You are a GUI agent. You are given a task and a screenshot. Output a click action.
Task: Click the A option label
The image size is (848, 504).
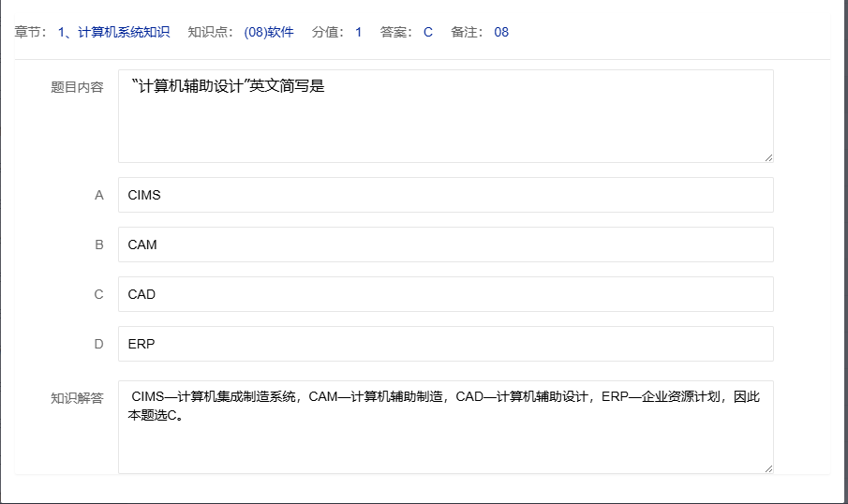point(99,195)
